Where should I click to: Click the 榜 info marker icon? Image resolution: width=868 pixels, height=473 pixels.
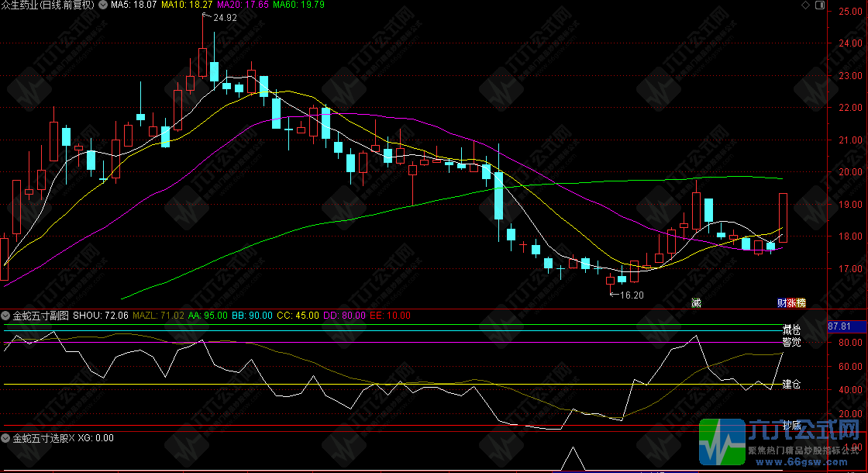[x=801, y=303]
